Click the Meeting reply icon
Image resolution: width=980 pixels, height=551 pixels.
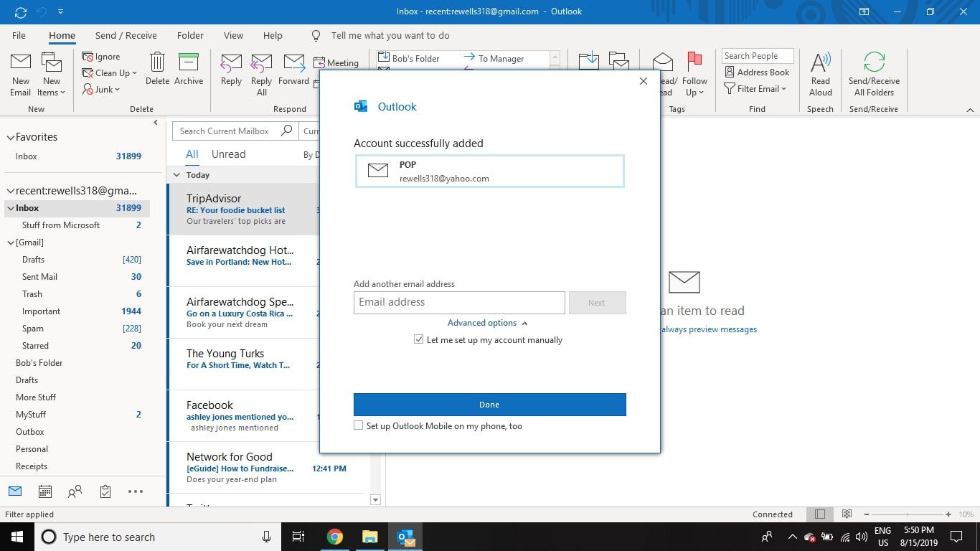(x=320, y=62)
